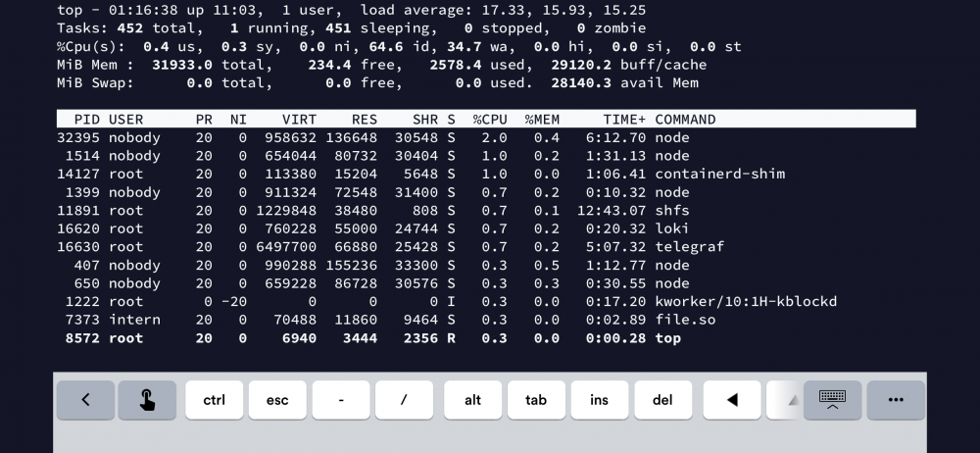Tap the del key
The height and width of the screenshot is (453, 980).
coord(662,400)
